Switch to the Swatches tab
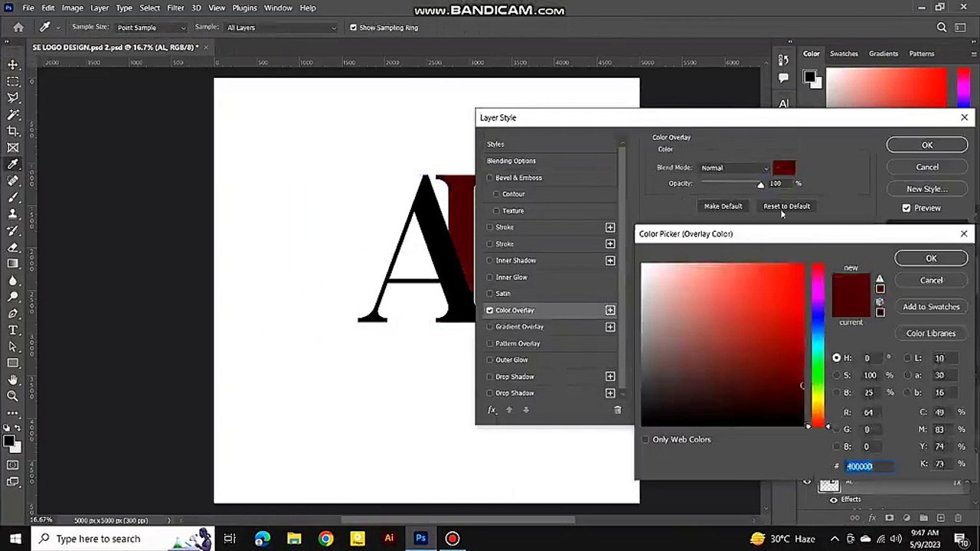980x551 pixels. point(844,54)
